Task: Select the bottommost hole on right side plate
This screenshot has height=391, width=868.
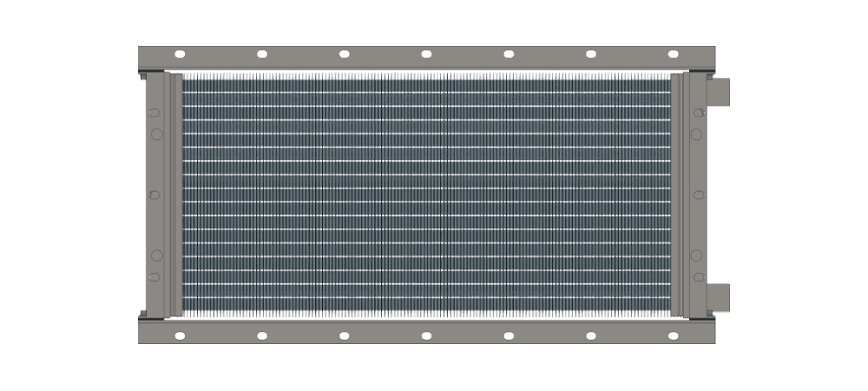Action: (x=696, y=277)
